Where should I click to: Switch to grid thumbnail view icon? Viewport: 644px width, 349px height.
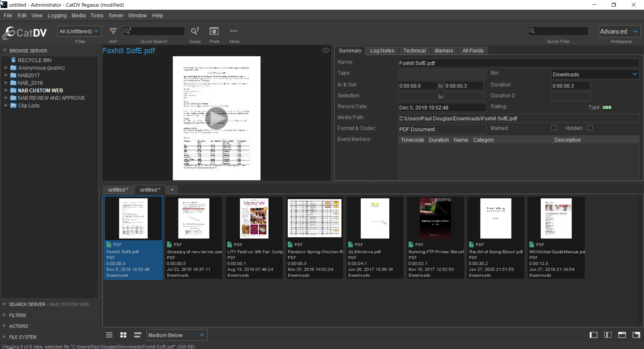click(x=123, y=335)
